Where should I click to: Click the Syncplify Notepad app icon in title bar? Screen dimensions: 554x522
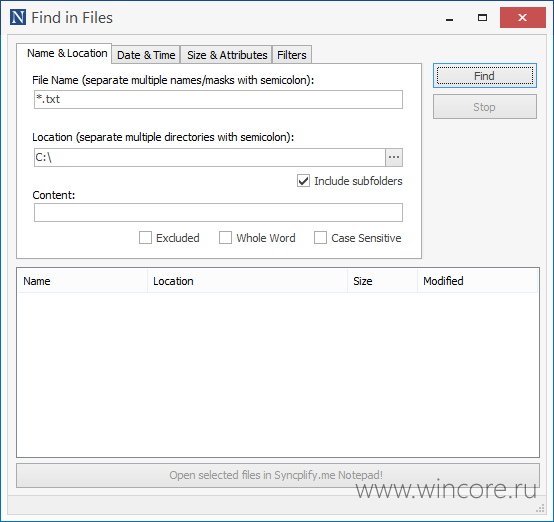click(x=18, y=17)
